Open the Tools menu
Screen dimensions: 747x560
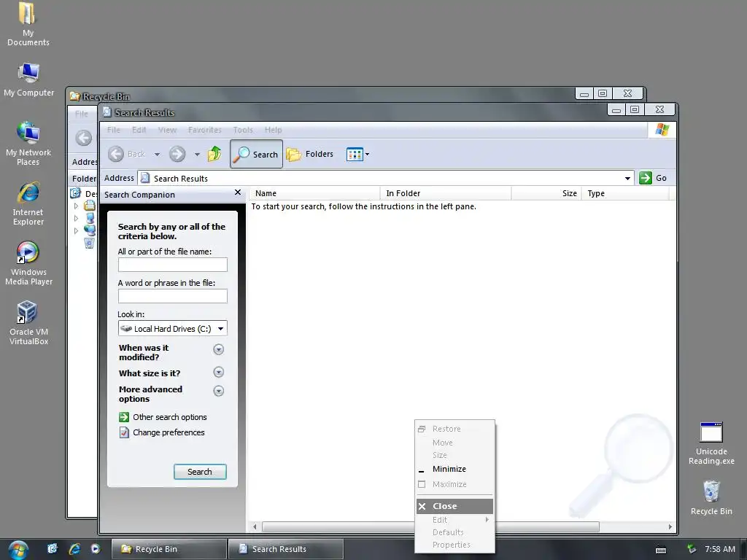(x=243, y=130)
